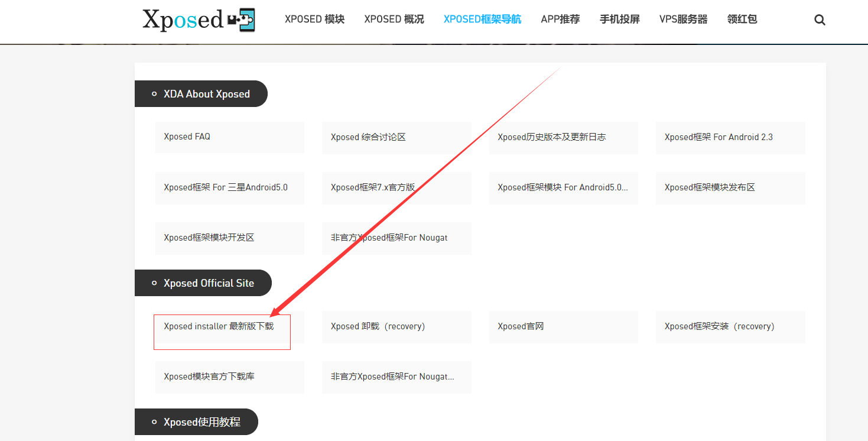Select XPOSED框架导航 in the navigation bar
Screen dimensions: 868x441
point(482,20)
